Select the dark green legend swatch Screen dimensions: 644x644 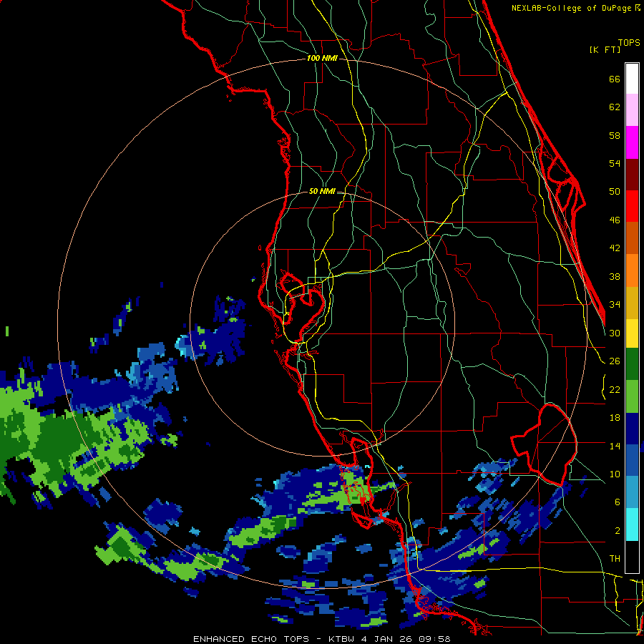(x=632, y=364)
